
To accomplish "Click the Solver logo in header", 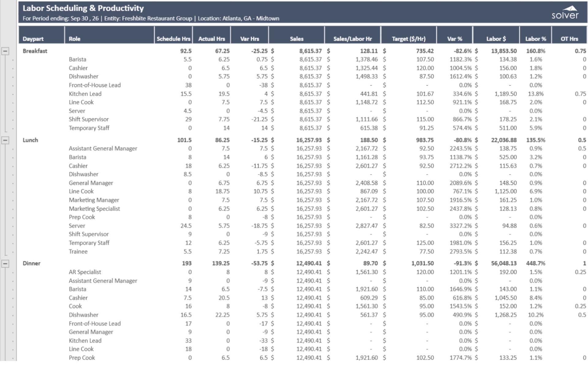I will [x=565, y=13].
